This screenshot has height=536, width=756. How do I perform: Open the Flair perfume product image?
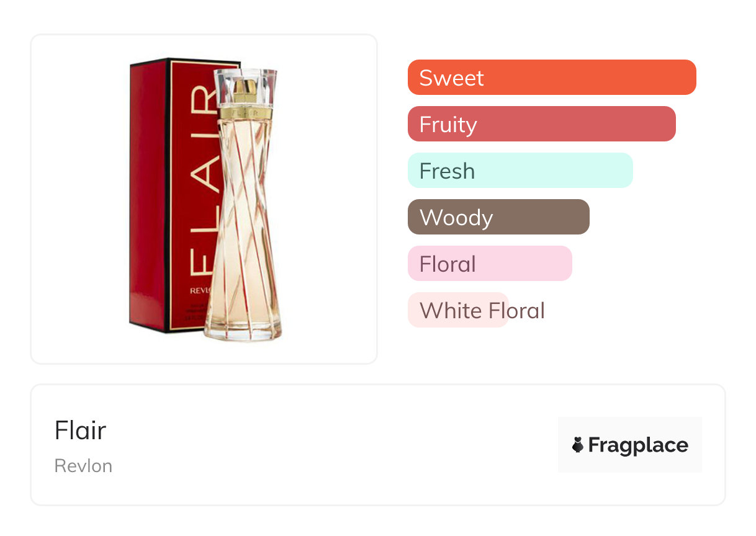[204, 199]
